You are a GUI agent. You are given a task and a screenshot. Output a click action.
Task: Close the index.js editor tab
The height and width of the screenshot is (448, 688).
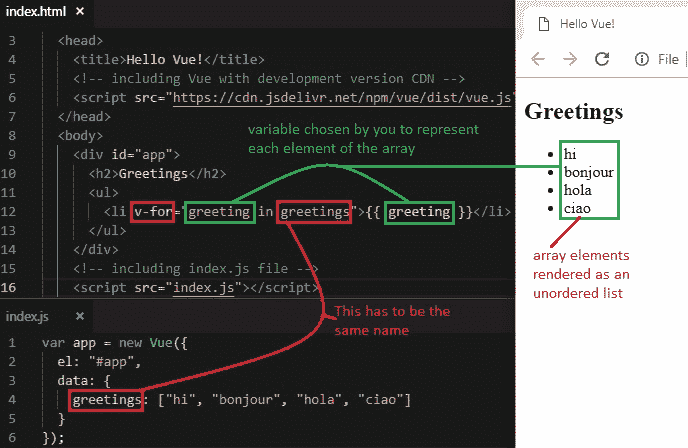[80, 316]
